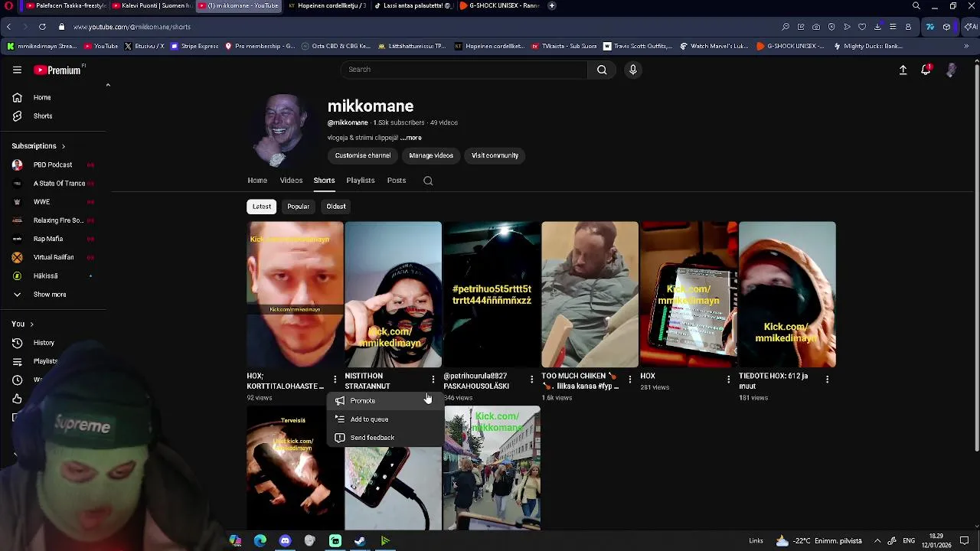The image size is (980, 551).
Task: Click the browser address bar URL
Action: (x=132, y=27)
